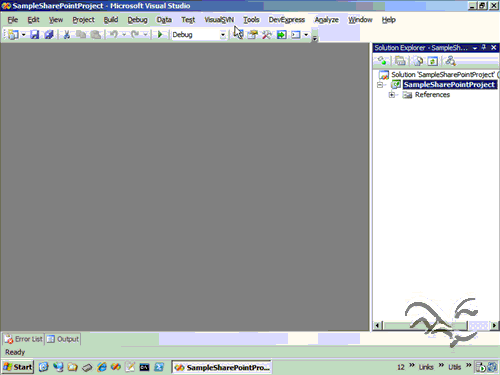Viewport: 500px width, 375px height.
Task: Click Show All Files in Solution Explorer
Action: point(400,61)
